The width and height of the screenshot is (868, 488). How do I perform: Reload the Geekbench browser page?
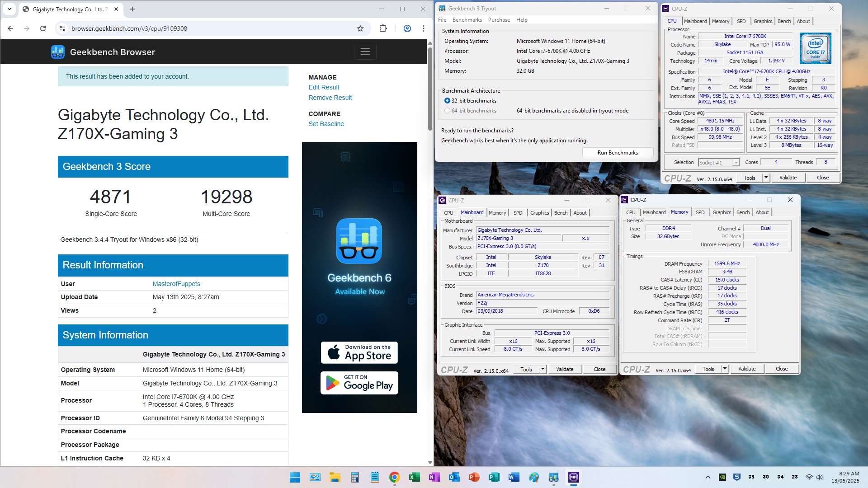click(43, 28)
